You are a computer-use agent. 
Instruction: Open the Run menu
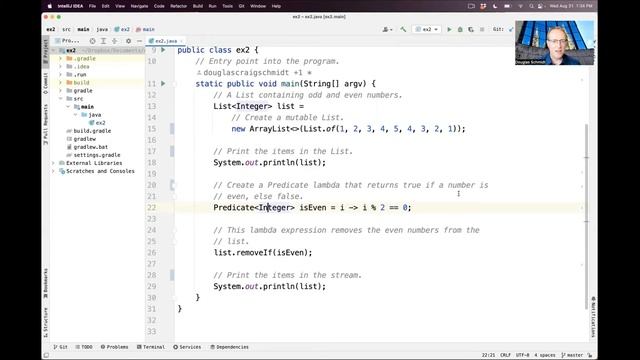point(212,6)
